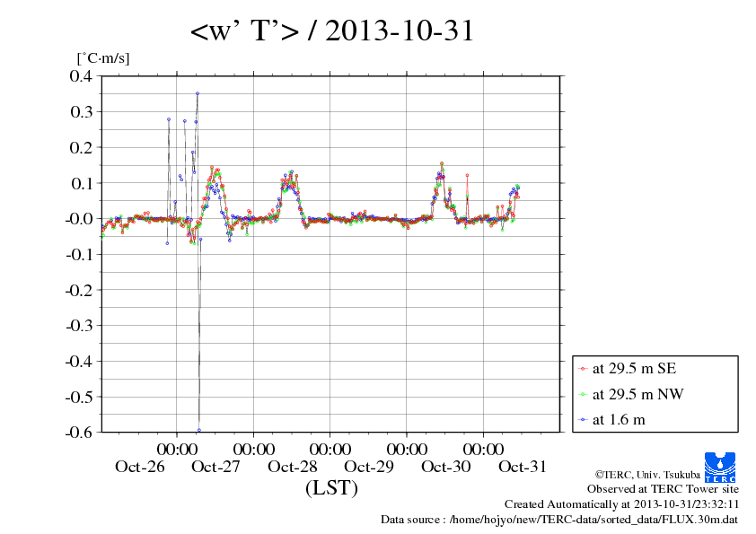Click y-axis label -0.2
The height and width of the screenshot is (534, 756).
[x=79, y=290]
